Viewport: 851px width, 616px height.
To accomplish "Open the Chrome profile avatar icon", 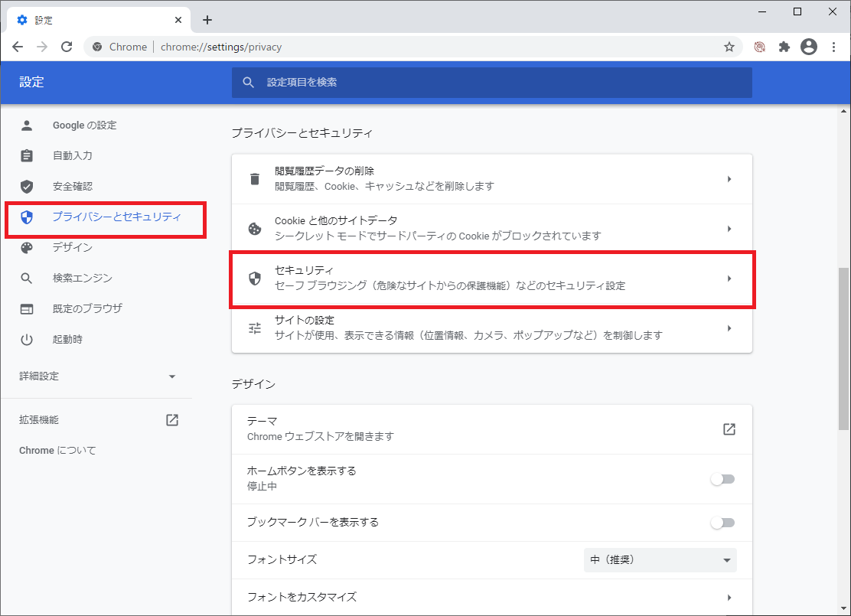I will click(809, 47).
